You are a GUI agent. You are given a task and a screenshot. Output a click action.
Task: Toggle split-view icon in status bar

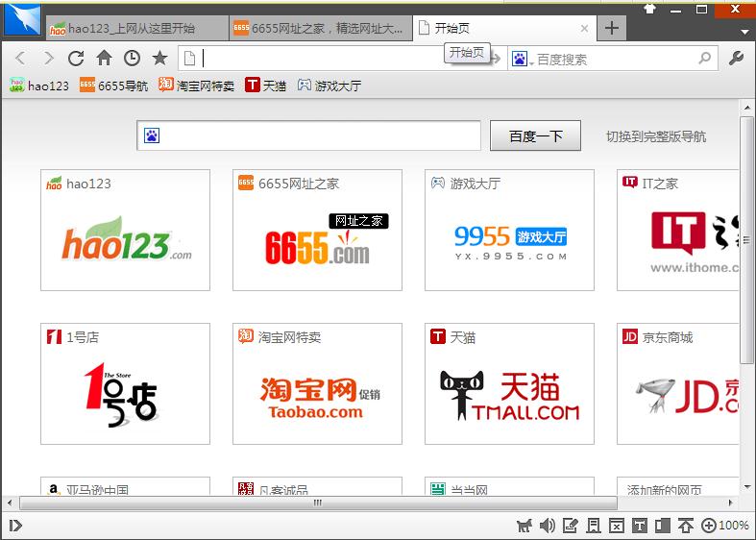pyautogui.click(x=663, y=526)
